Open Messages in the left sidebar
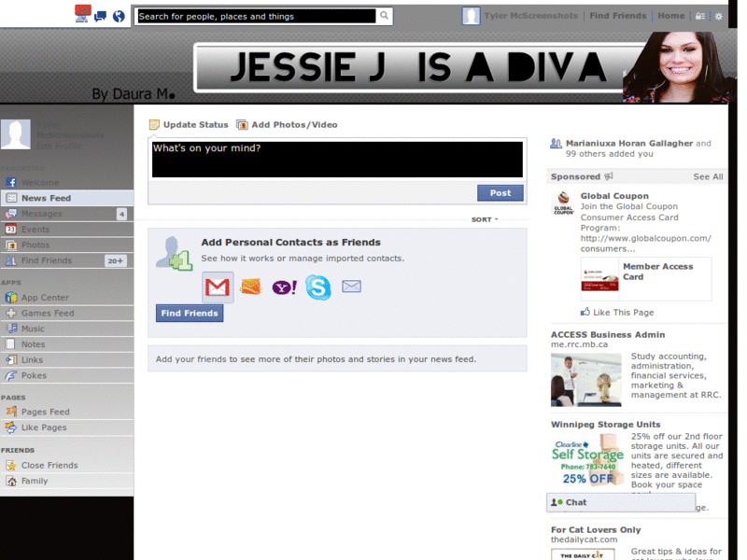 click(66, 214)
